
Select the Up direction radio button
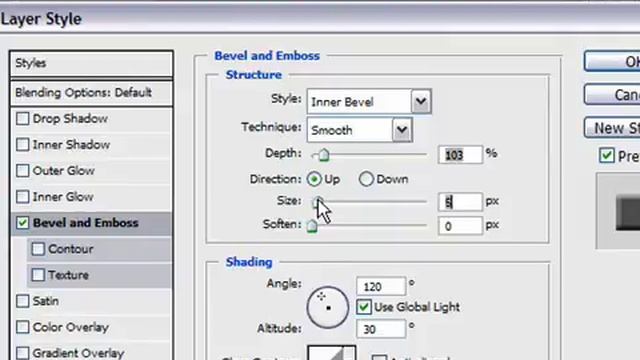click(x=314, y=179)
